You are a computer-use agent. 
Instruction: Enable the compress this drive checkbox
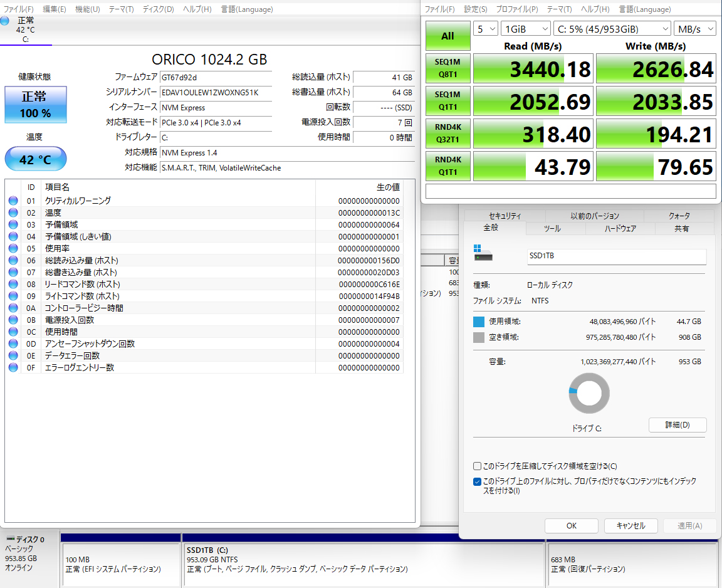pos(478,466)
